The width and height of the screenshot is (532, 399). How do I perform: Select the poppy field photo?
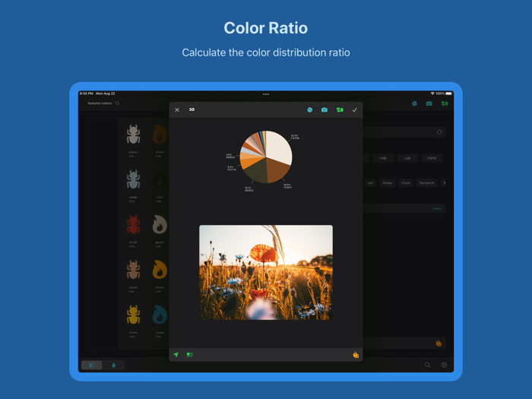point(266,272)
